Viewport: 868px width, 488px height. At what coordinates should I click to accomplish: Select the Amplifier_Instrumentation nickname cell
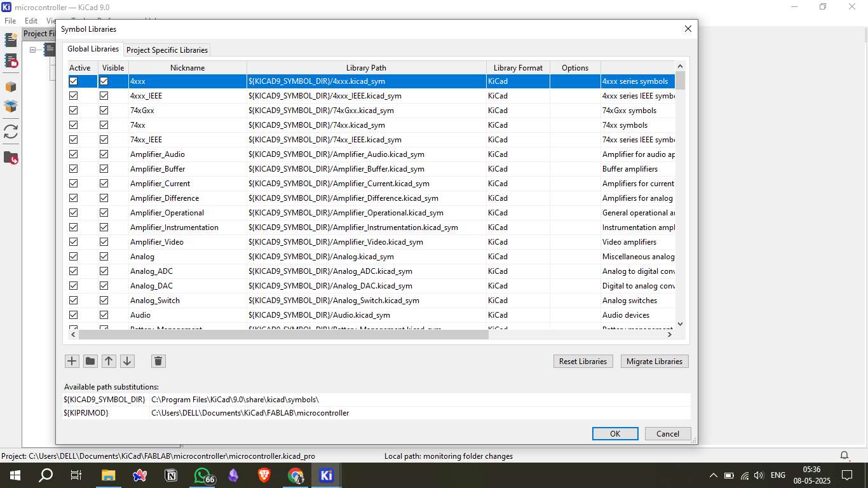[x=187, y=227]
